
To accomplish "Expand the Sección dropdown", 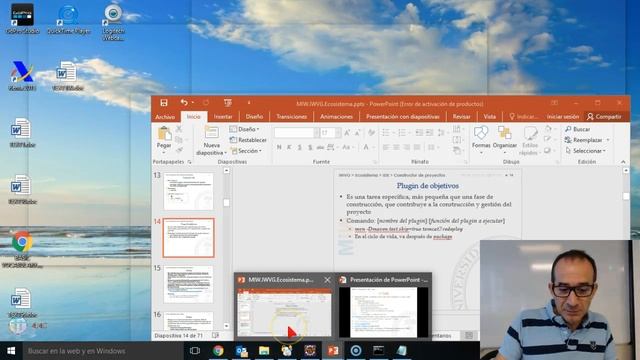I will point(246,151).
